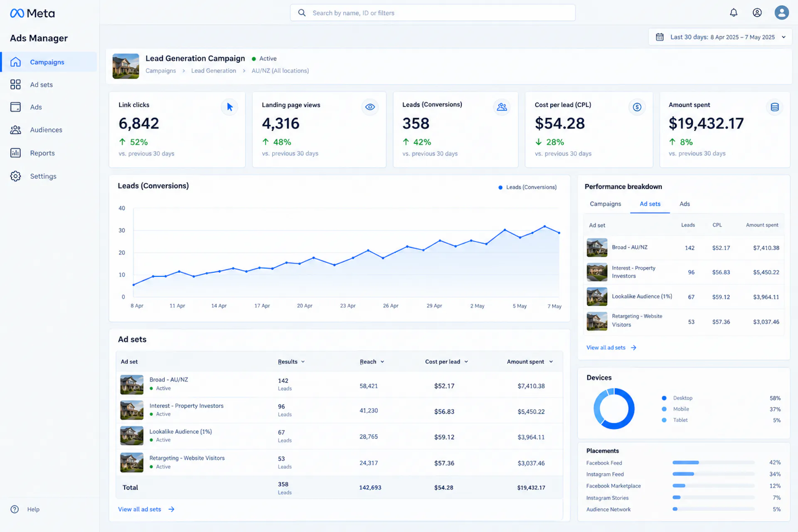The image size is (798, 532).
Task: Click the Devices donut chart
Action: (x=614, y=409)
